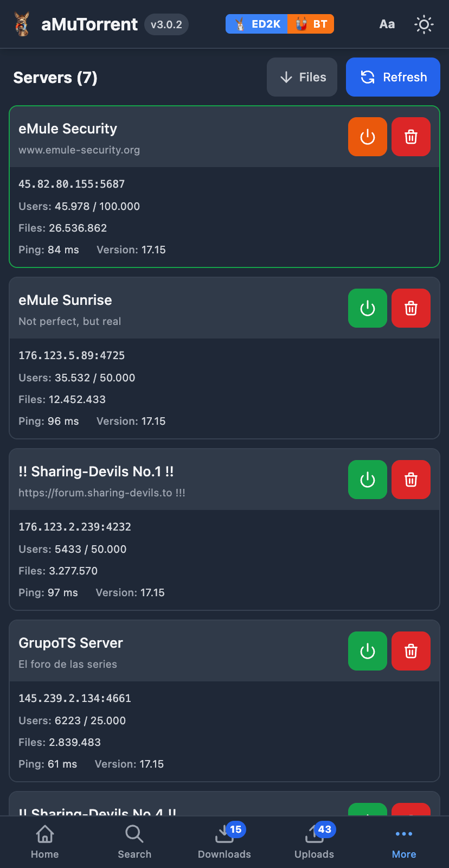Open Downloads tab showing 15 items
Image resolution: width=449 pixels, height=868 pixels.
pos(224,841)
